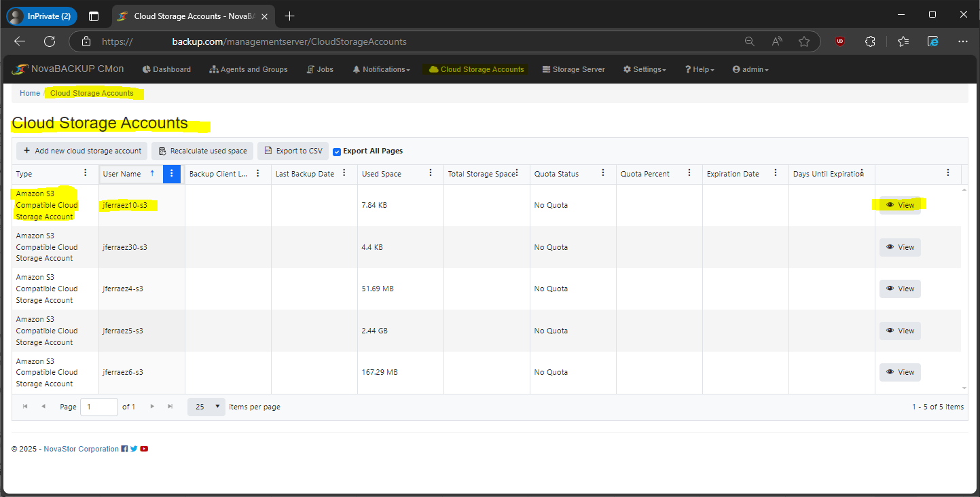Open Days Until Expiration column menu
Screen dimensions: 980x497
click(861, 173)
